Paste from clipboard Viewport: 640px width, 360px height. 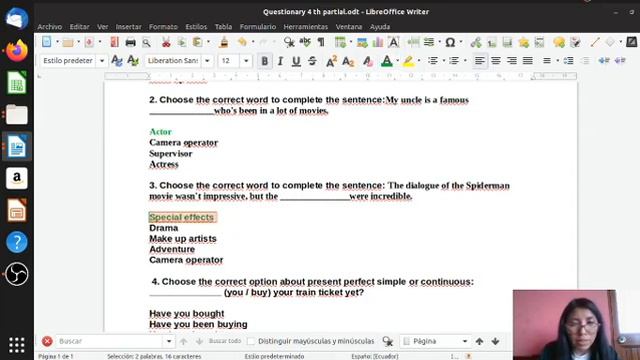198,42
